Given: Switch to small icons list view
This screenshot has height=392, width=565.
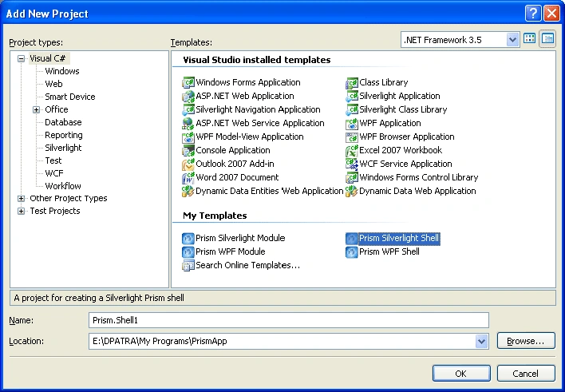Looking at the screenshot, I should (x=547, y=38).
